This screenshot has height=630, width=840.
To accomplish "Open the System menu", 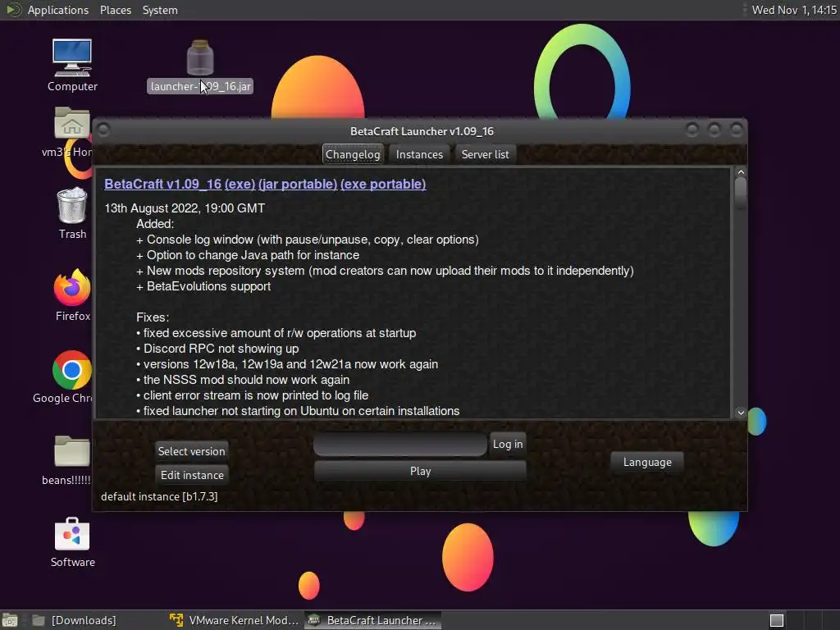I will [x=160, y=10].
